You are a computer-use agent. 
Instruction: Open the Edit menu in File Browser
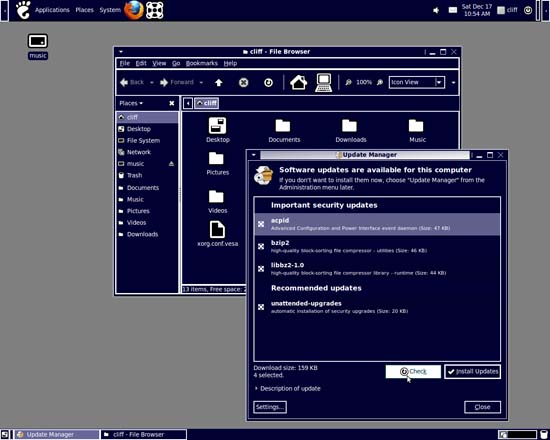141,63
